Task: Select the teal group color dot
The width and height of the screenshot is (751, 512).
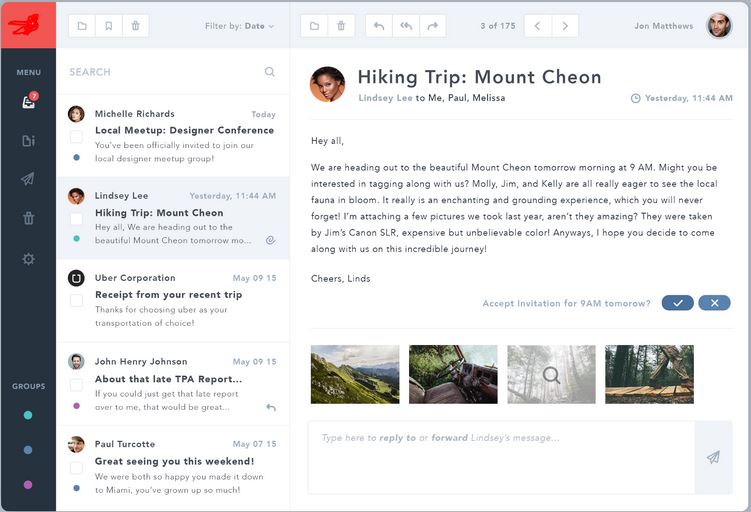Action: [x=28, y=415]
